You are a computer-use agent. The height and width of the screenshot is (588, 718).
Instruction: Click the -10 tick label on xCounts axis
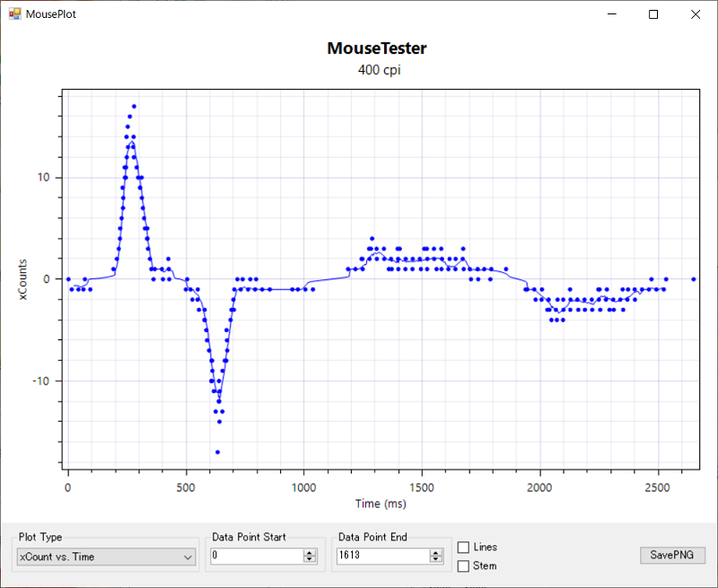40,381
